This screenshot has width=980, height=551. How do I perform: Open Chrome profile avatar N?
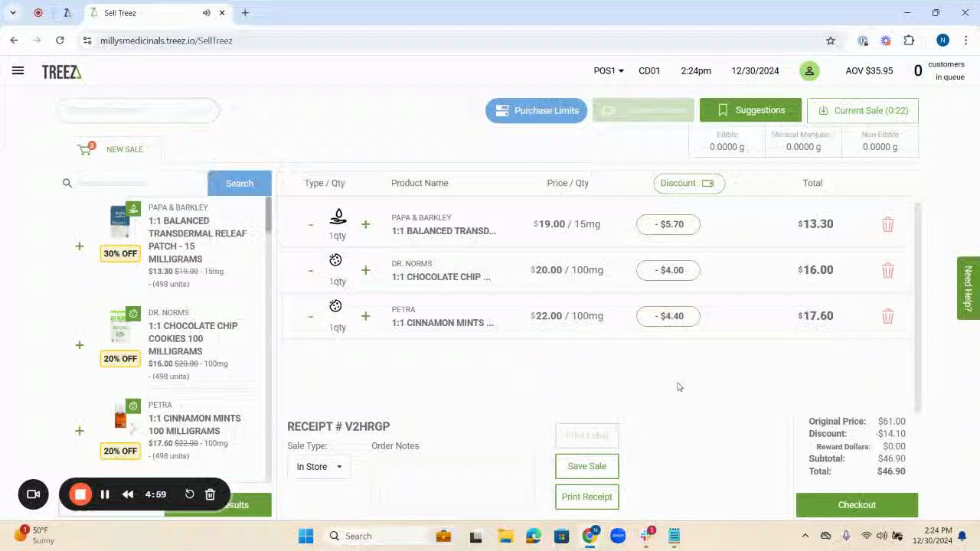[x=942, y=41]
